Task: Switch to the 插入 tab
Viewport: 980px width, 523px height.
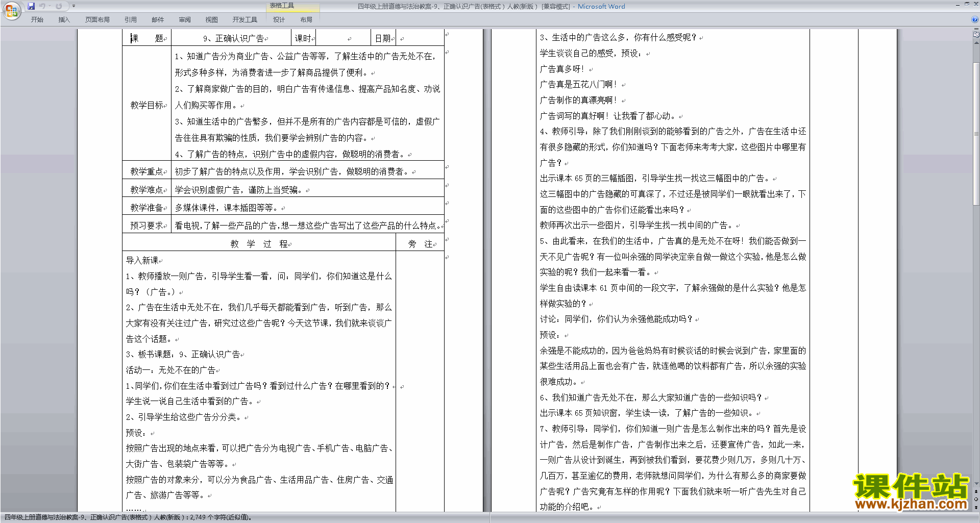Action: coord(64,19)
